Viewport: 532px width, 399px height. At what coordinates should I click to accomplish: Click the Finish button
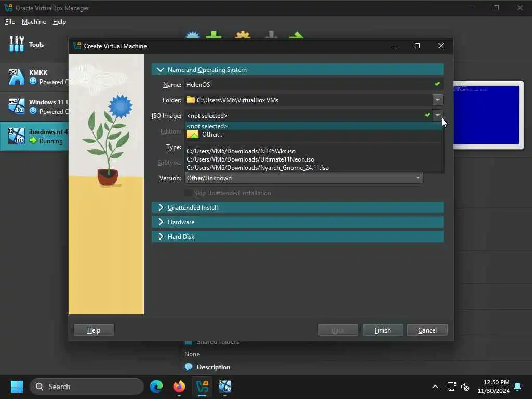coord(382,330)
